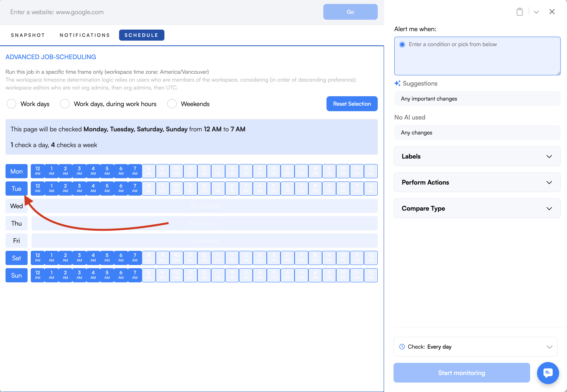
Task: Close the alert panel with X
Action: pyautogui.click(x=552, y=12)
